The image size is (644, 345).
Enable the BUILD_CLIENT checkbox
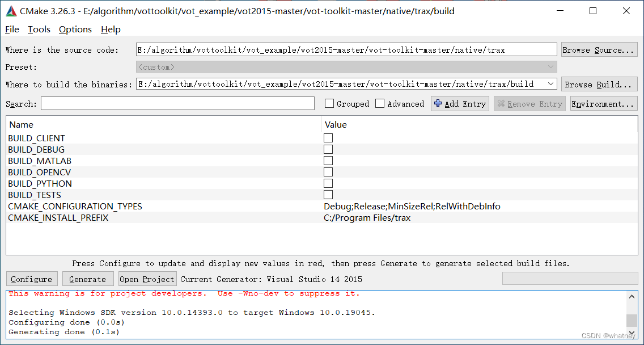(328, 138)
